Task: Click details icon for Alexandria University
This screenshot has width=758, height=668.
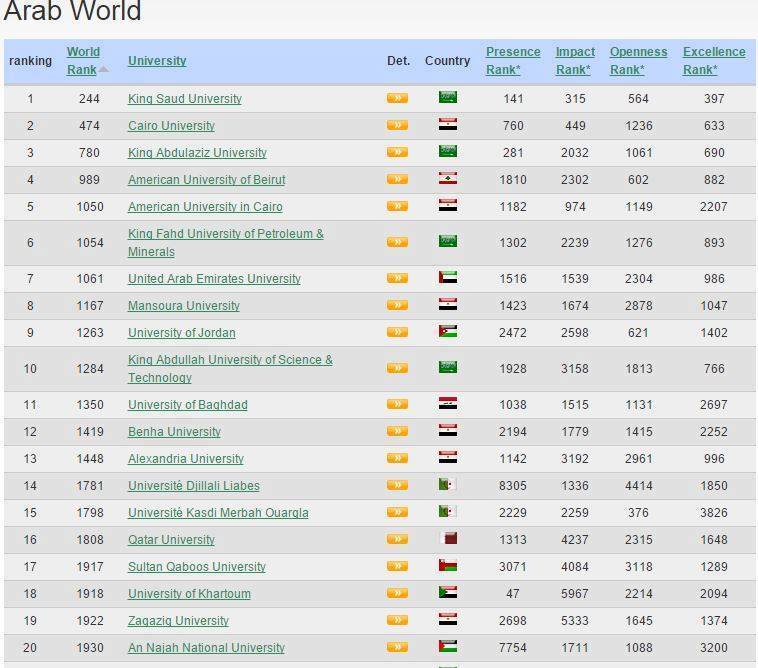Action: pyautogui.click(x=397, y=458)
